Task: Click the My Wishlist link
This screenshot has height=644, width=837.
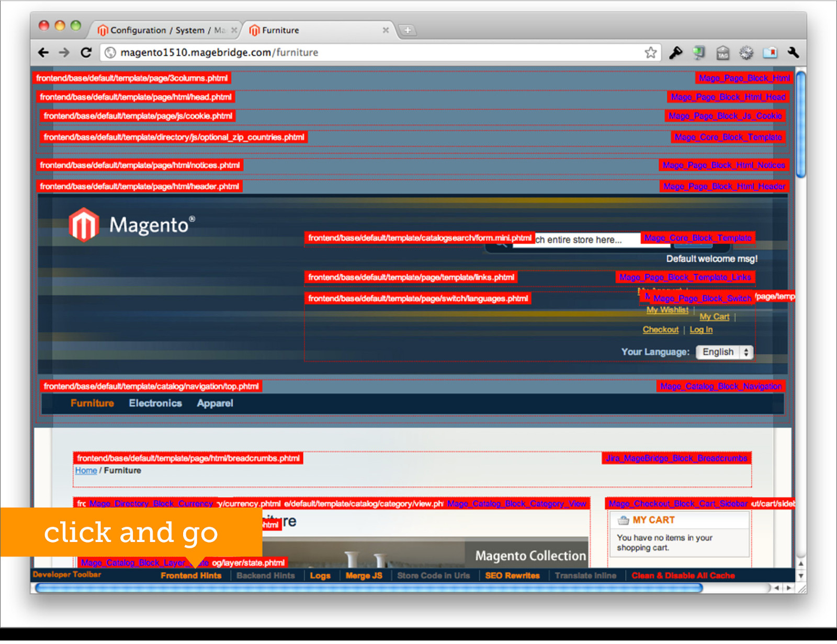Action: 668,310
